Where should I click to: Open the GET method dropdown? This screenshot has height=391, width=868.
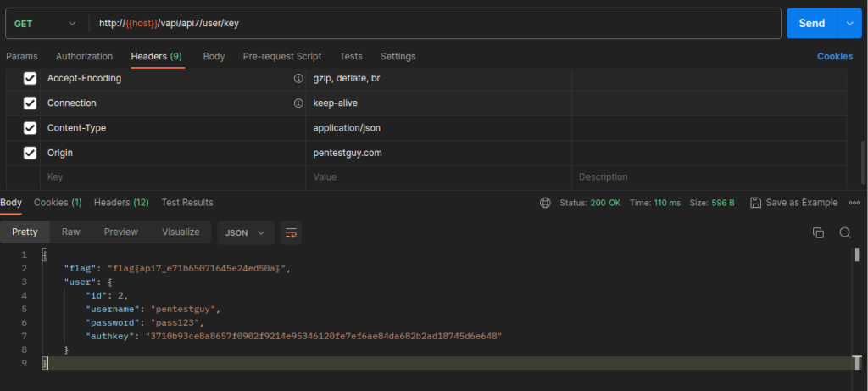pyautogui.click(x=46, y=23)
